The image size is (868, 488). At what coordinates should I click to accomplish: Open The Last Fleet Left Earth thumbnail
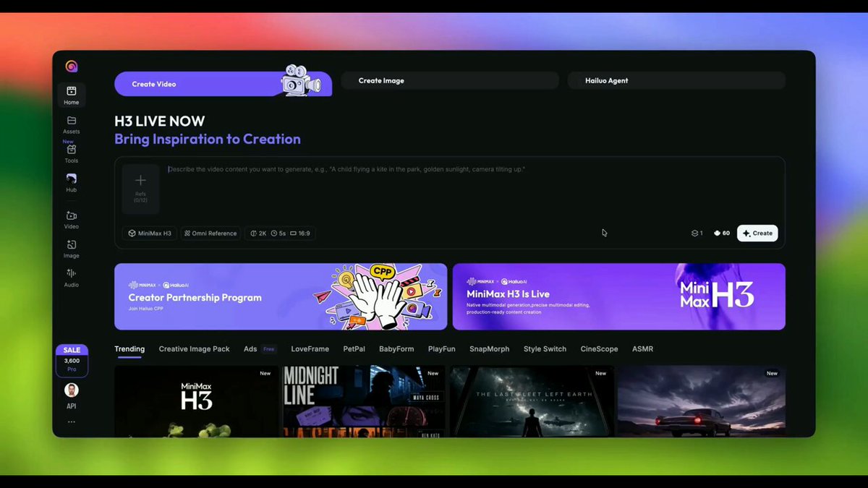[x=532, y=401]
